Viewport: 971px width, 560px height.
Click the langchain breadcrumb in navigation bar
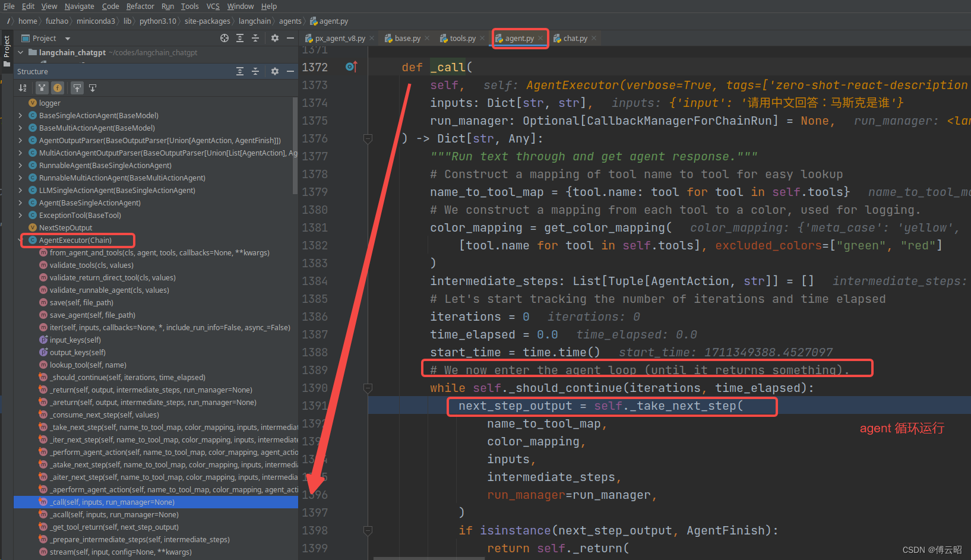254,21
